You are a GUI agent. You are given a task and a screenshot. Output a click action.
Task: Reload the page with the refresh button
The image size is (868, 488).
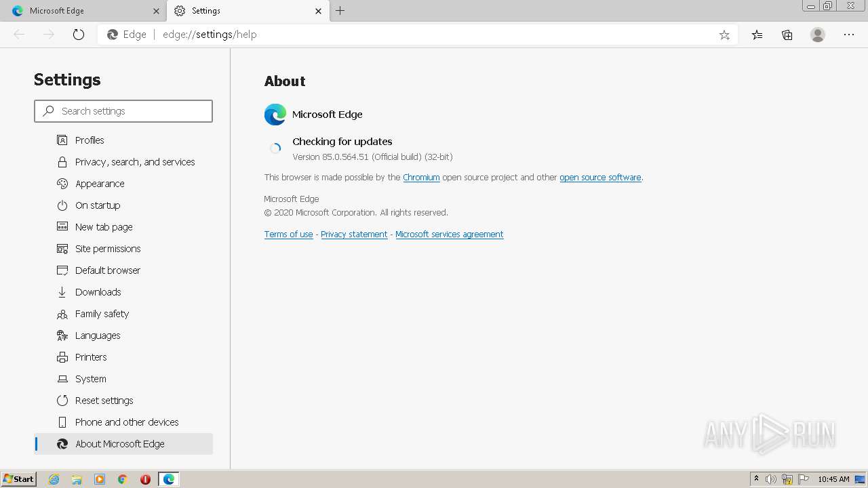click(79, 35)
